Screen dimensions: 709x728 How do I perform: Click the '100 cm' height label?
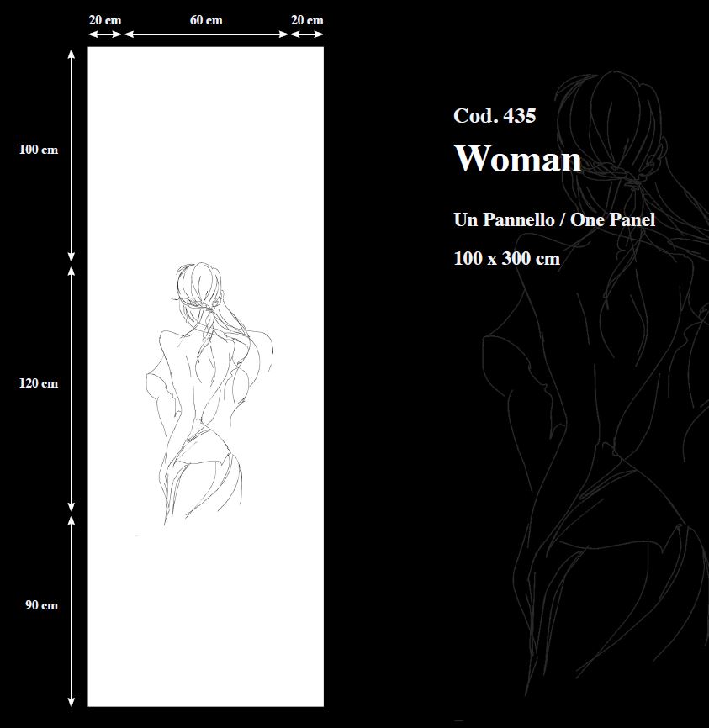tap(39, 150)
